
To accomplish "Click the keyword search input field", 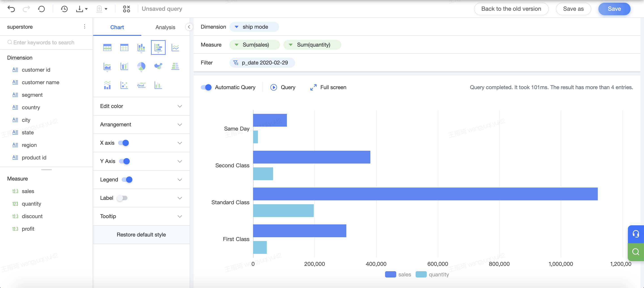I will coord(46,43).
